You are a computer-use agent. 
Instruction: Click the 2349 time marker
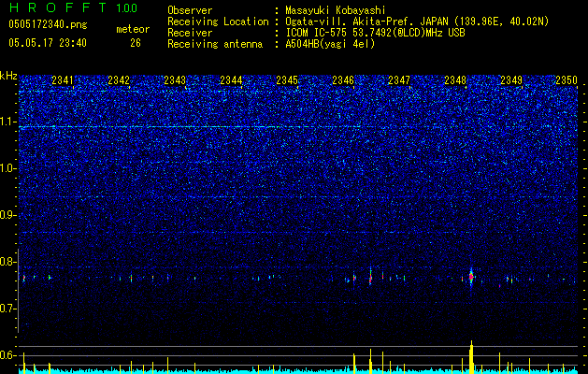[511, 80]
